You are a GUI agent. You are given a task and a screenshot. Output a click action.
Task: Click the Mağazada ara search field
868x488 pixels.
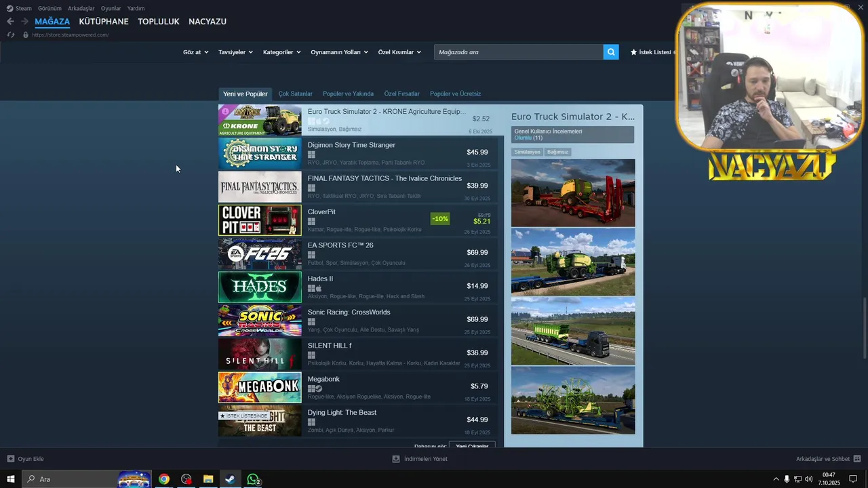click(x=519, y=52)
